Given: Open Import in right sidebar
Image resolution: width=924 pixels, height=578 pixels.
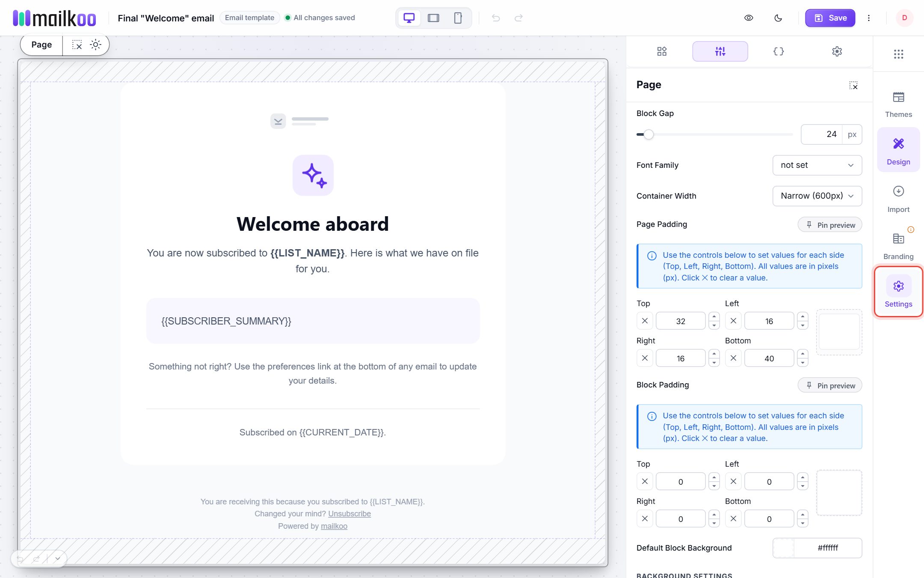Looking at the screenshot, I should (x=898, y=199).
